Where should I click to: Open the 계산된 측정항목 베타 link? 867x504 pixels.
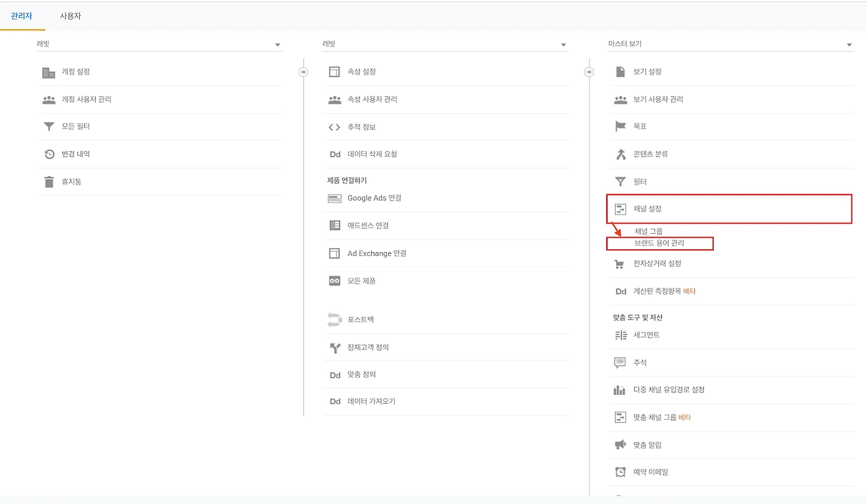coord(664,292)
